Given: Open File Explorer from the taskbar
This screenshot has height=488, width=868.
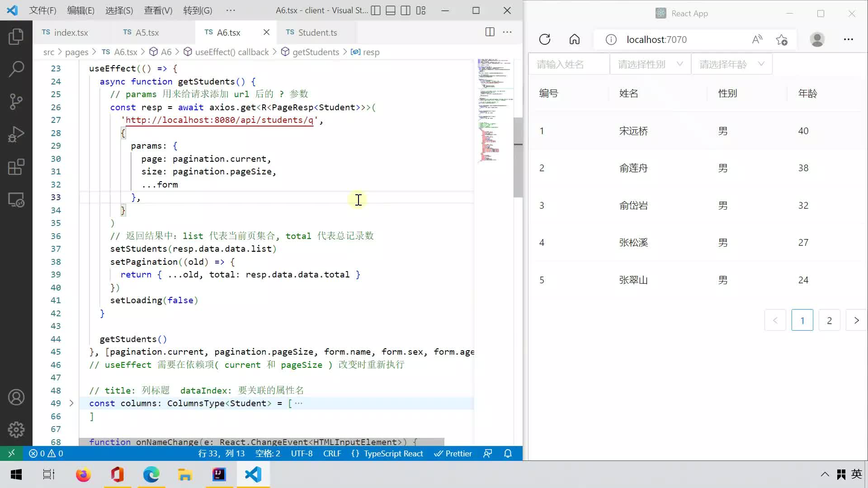Looking at the screenshot, I should [185, 474].
